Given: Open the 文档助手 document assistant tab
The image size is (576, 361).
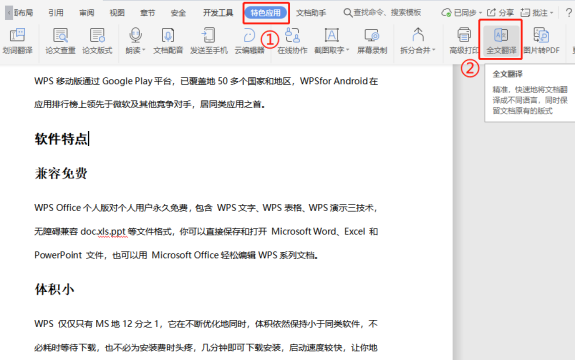Looking at the screenshot, I should [311, 13].
